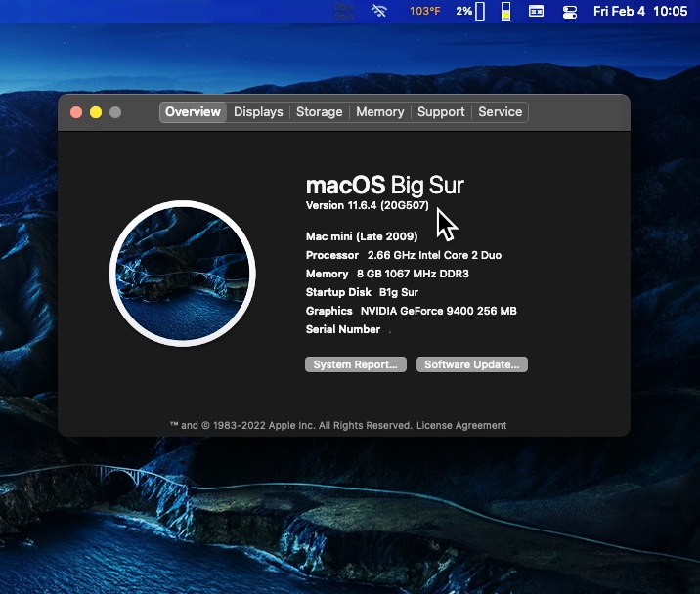Viewport: 700px width, 594px height.
Task: Click the 2.66 GHz Intel Core 2 Duo value
Action: point(434,255)
